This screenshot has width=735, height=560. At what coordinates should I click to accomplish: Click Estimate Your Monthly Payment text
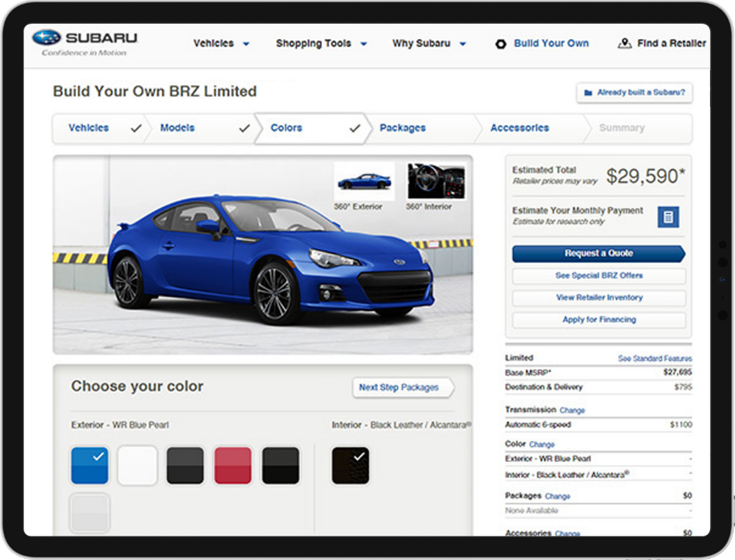(578, 211)
